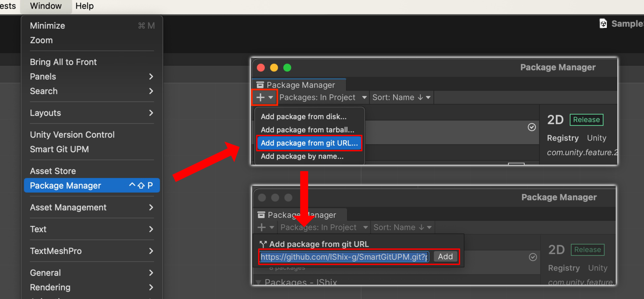Choose Bring All to Front
Screen dimensions: 644x299
click(92, 62)
